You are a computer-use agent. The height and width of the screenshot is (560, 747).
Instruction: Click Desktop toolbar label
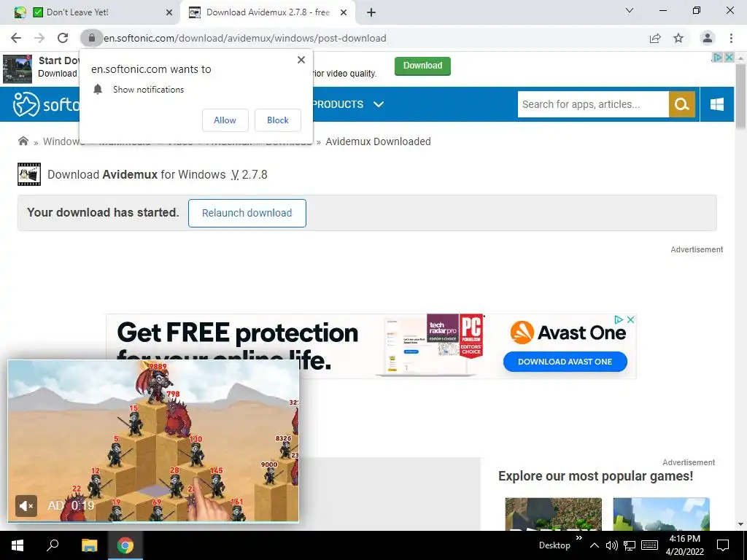[554, 545]
